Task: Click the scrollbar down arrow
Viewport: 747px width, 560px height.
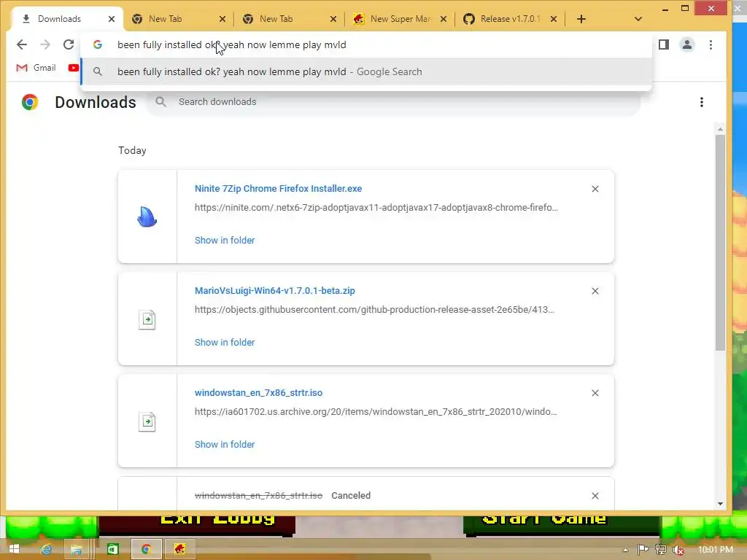Action: [720, 504]
